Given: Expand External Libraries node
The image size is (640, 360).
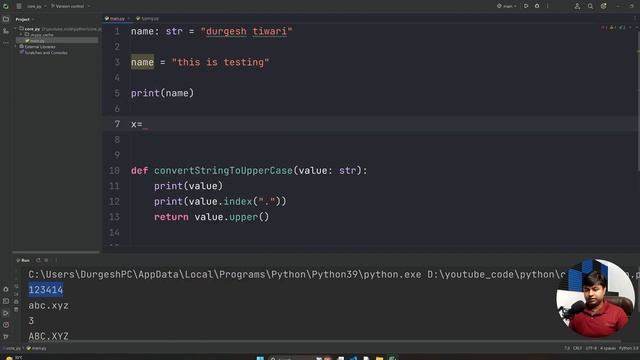Looking at the screenshot, I should (16, 47).
